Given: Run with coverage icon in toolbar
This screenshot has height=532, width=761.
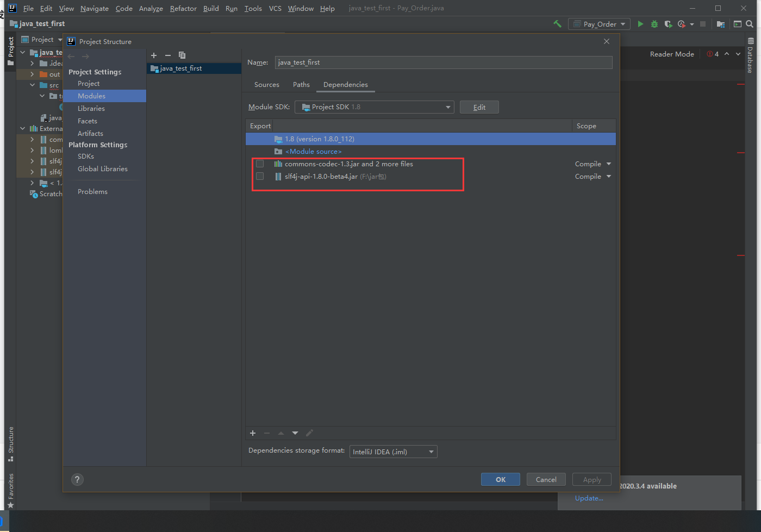Looking at the screenshot, I should [x=668, y=24].
